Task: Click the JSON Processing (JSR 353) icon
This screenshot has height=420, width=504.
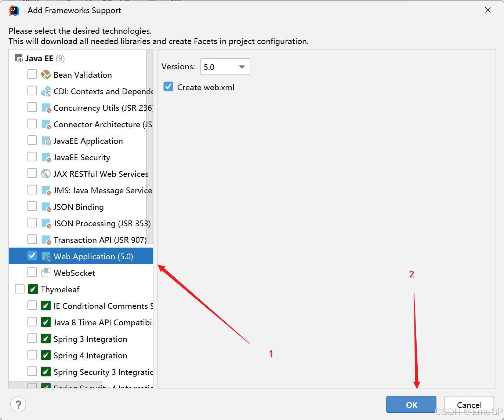Action: point(46,223)
